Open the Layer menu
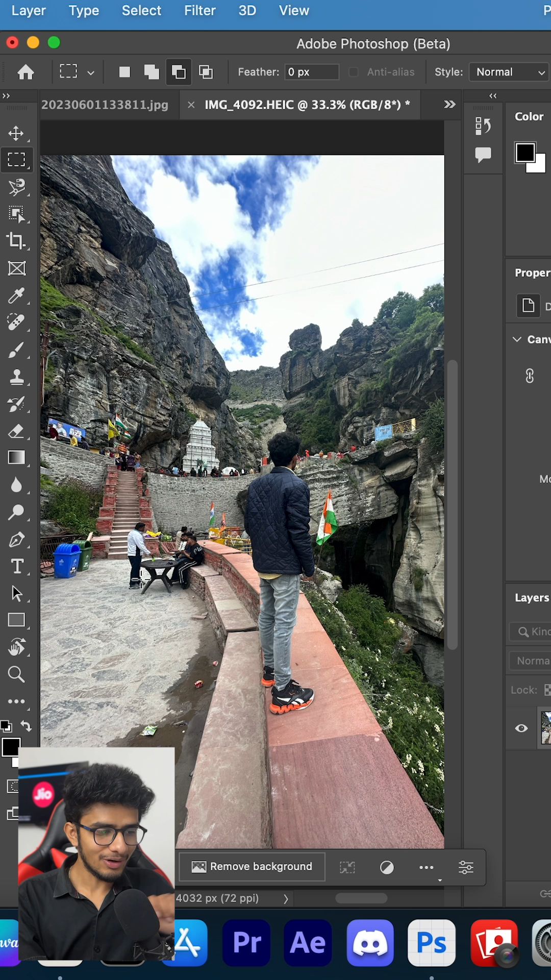This screenshot has height=980, width=551. click(x=29, y=11)
